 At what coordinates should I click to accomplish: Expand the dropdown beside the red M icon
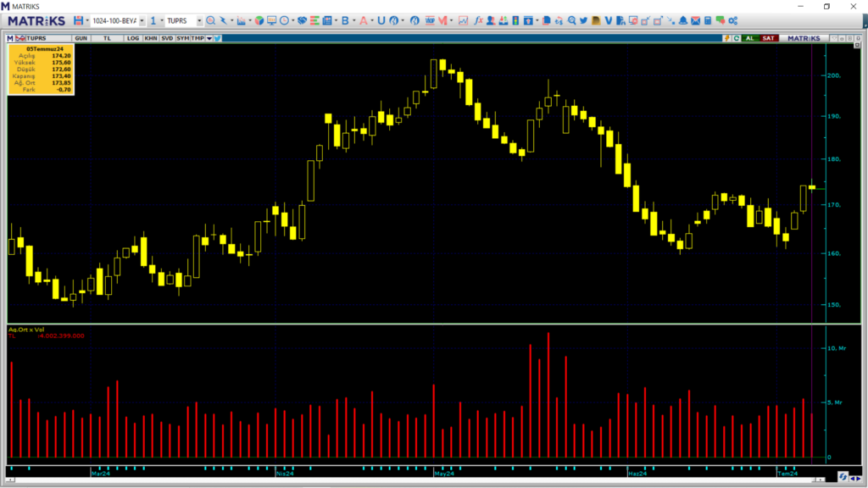(451, 20)
